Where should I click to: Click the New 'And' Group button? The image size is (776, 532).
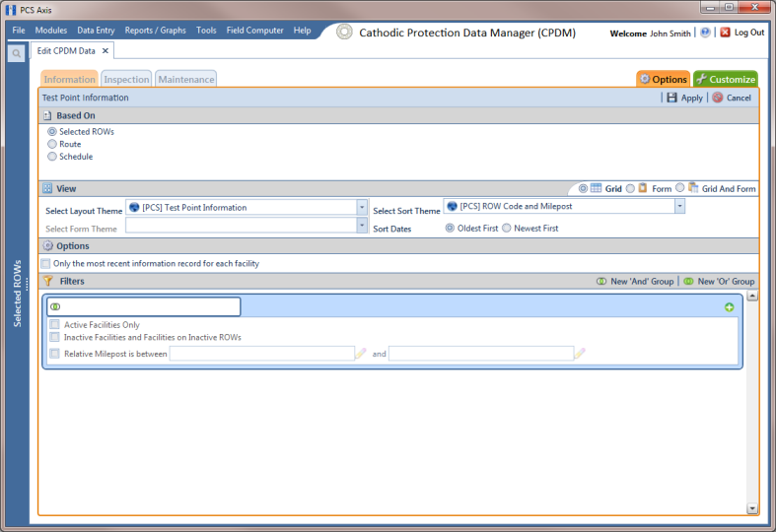click(635, 282)
